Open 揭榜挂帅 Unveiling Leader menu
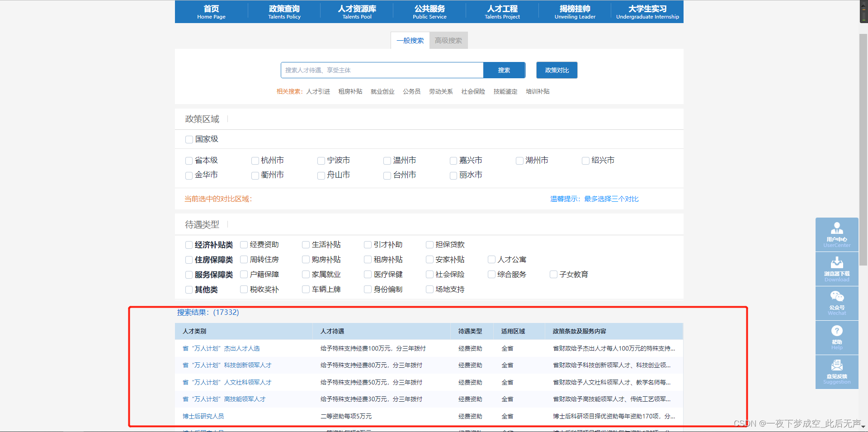This screenshot has height=432, width=868. (575, 12)
